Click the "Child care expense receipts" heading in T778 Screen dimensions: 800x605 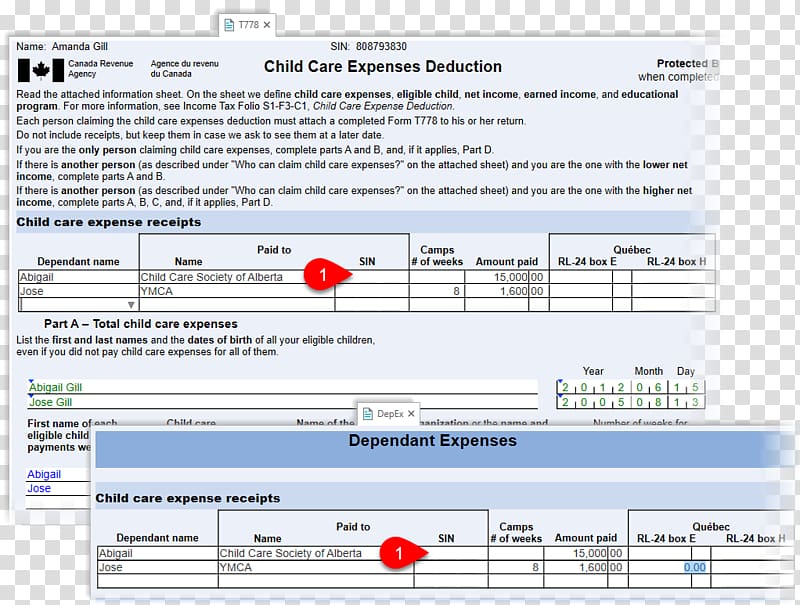(109, 222)
